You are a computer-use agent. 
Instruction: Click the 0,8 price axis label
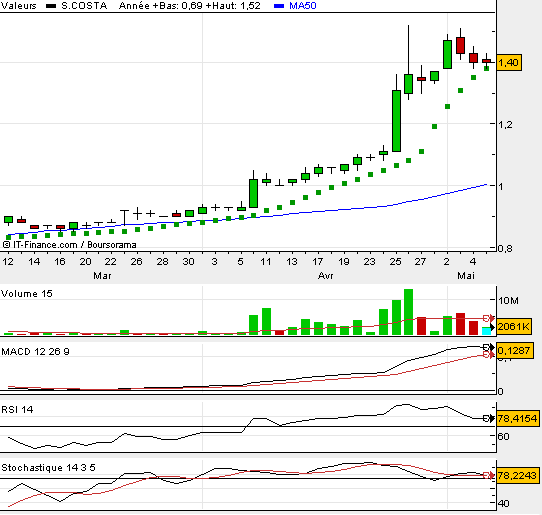click(505, 249)
